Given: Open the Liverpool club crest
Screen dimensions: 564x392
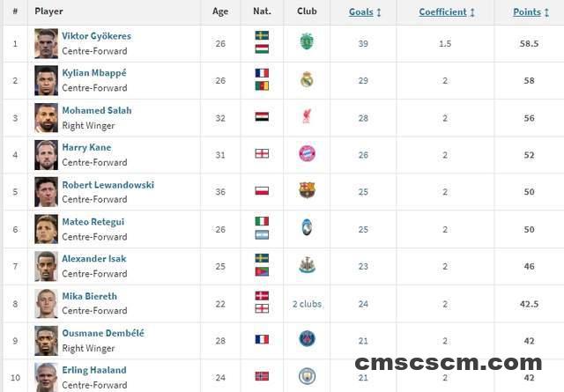Looking at the screenshot, I should point(307,116).
